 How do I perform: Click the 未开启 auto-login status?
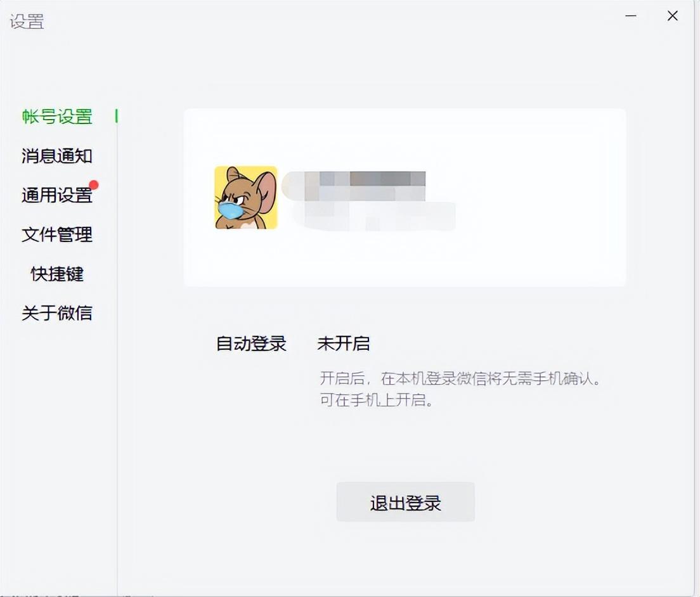tap(343, 343)
